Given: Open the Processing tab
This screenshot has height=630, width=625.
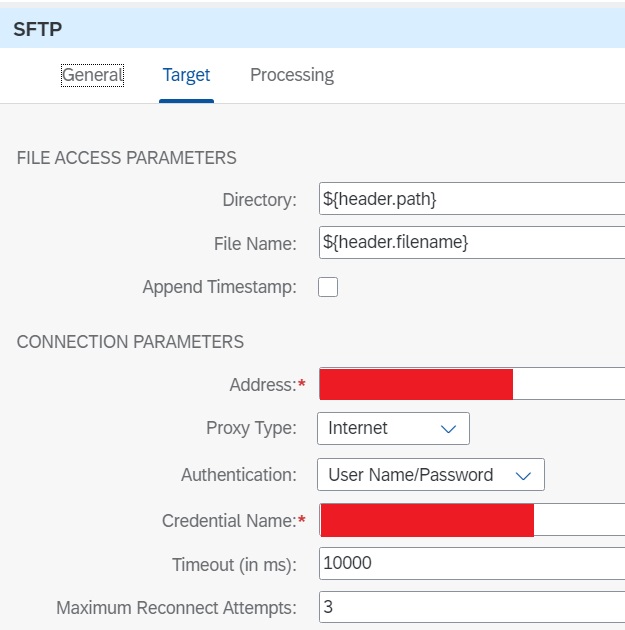Looking at the screenshot, I should click(x=292, y=75).
